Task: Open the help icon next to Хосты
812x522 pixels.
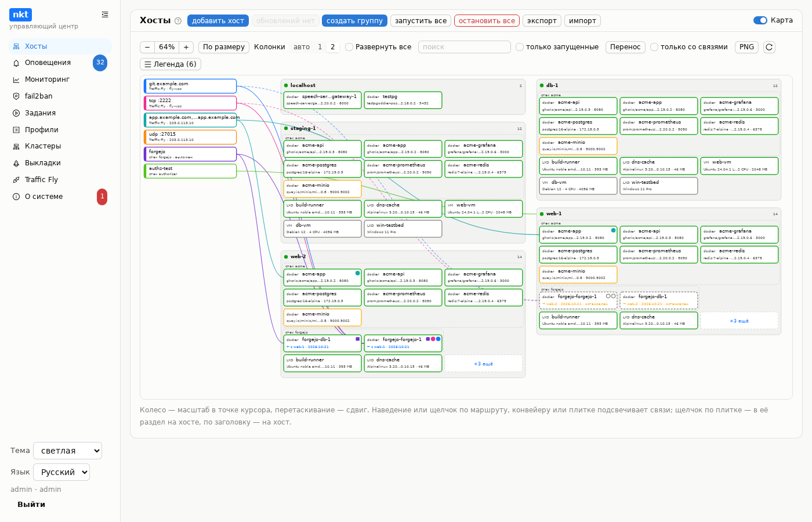Action: [x=178, y=21]
